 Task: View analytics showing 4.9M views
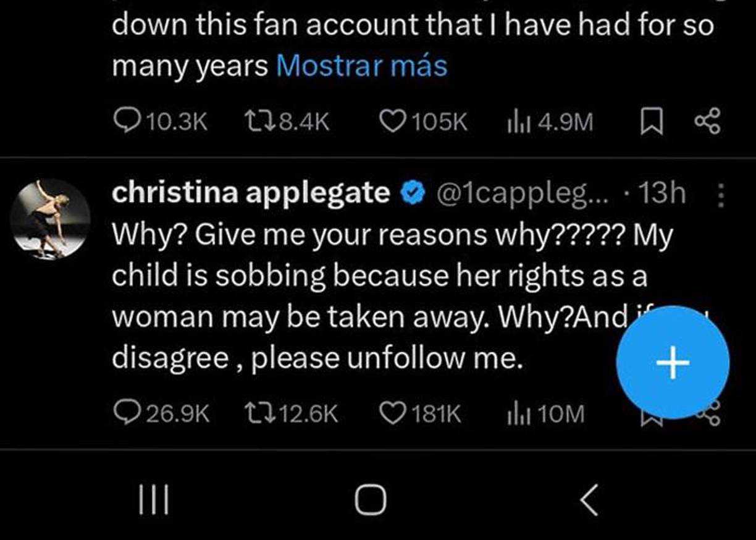(x=521, y=122)
